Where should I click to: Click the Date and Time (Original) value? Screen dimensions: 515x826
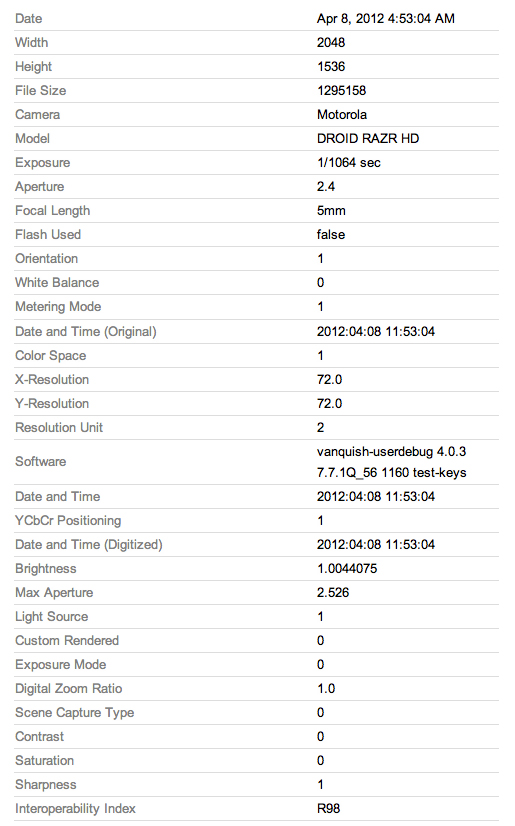coord(376,331)
